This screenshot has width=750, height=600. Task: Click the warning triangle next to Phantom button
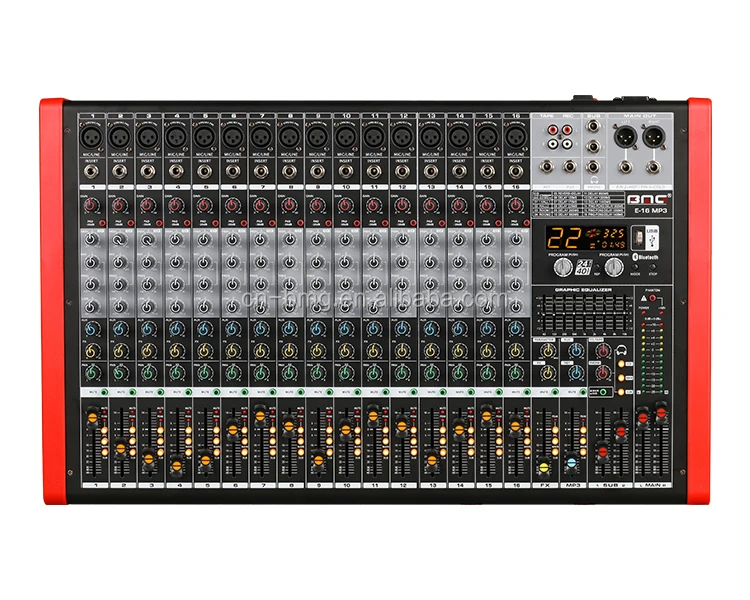tap(643, 299)
